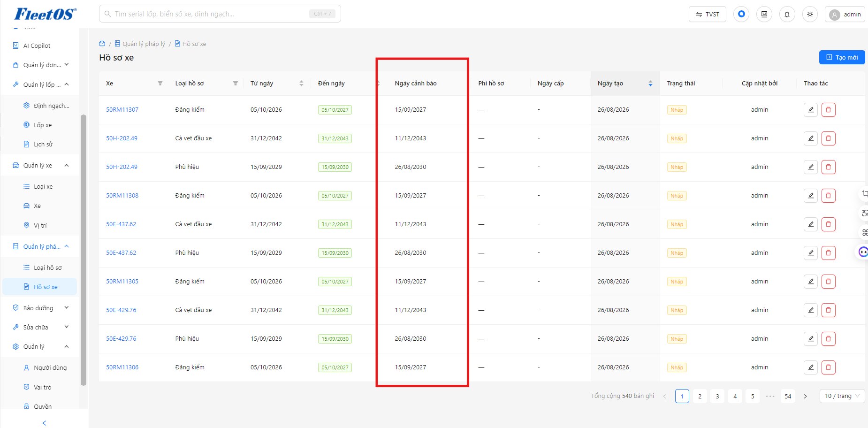This screenshot has height=428, width=868.
Task: Sort by Ngày tạo column
Action: coord(650,84)
